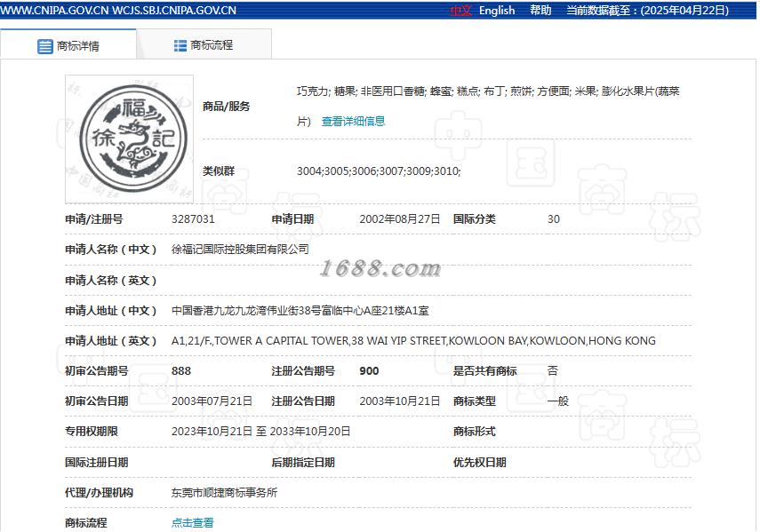The height and width of the screenshot is (532, 760).
Task: Select registration announcement date 2003年10月21日
Action: pos(400,401)
